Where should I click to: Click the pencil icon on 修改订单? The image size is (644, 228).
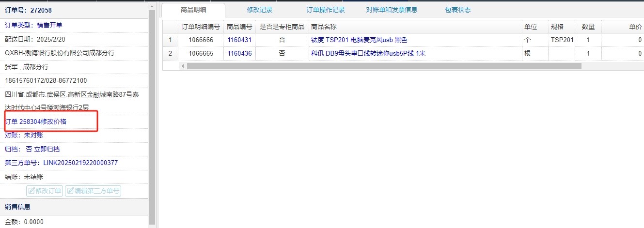pos(31,191)
